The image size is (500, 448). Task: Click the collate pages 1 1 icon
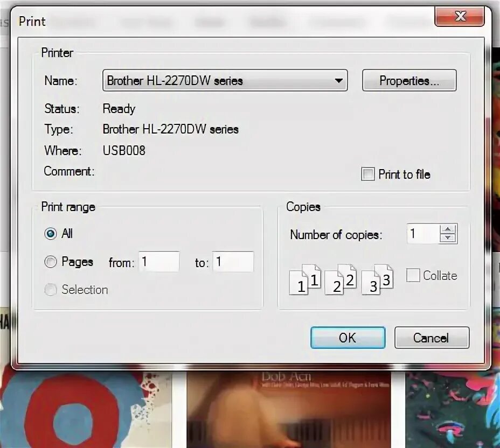click(305, 279)
